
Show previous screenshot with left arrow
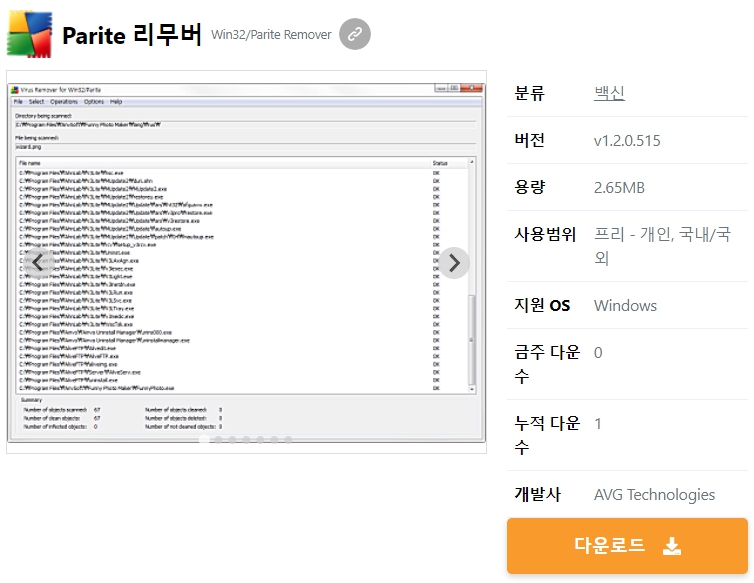click(x=38, y=263)
